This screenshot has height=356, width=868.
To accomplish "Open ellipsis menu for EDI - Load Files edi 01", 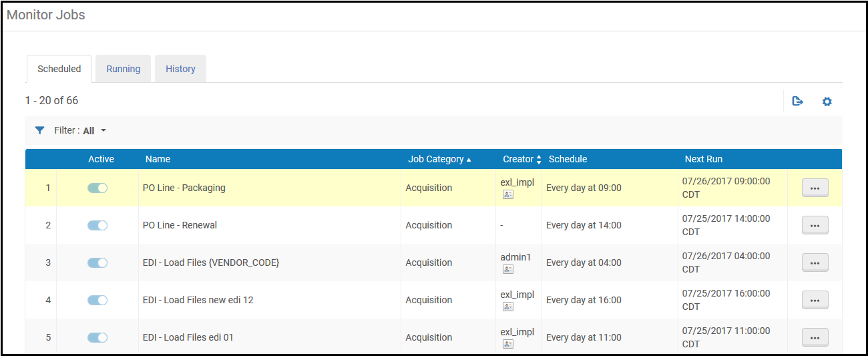I will (815, 338).
